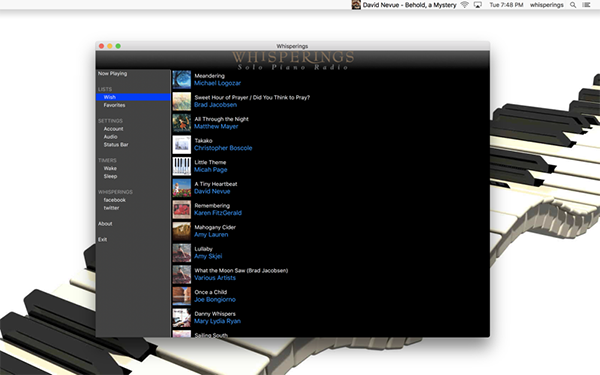Screen dimensions: 600x375
Task: Click the menu bar clock Tue 7:48 PM
Action: 506,5
